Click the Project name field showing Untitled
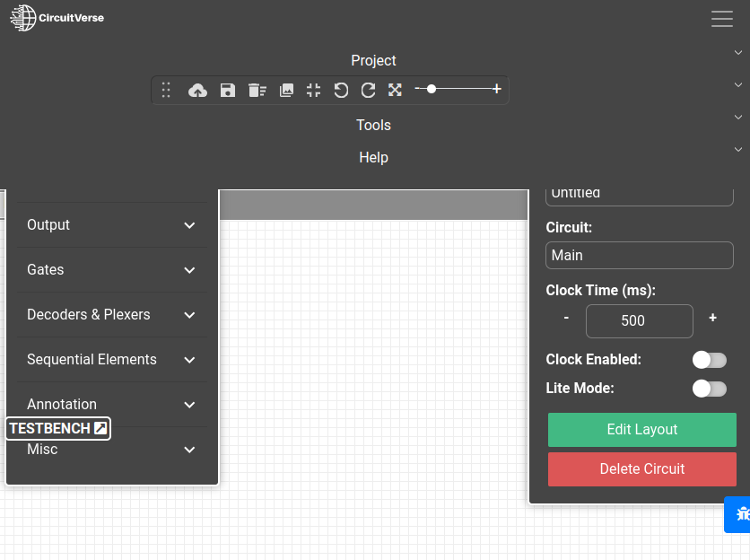The height and width of the screenshot is (560, 750). 640,197
